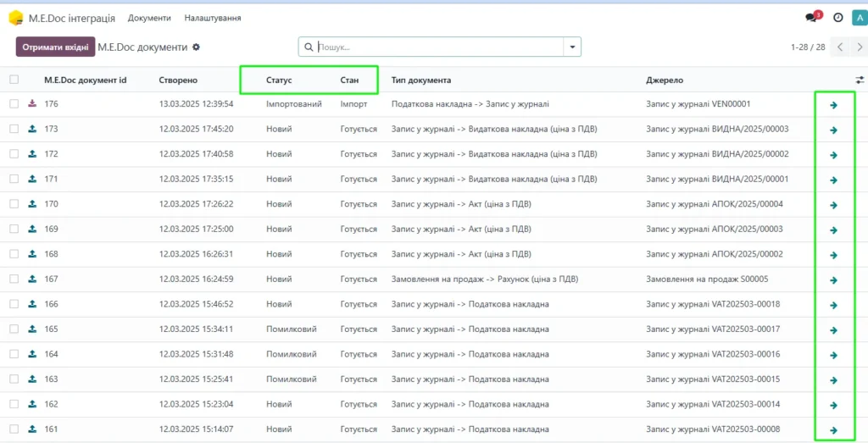
Task: Open the optional columns adjuster
Action: [x=860, y=80]
